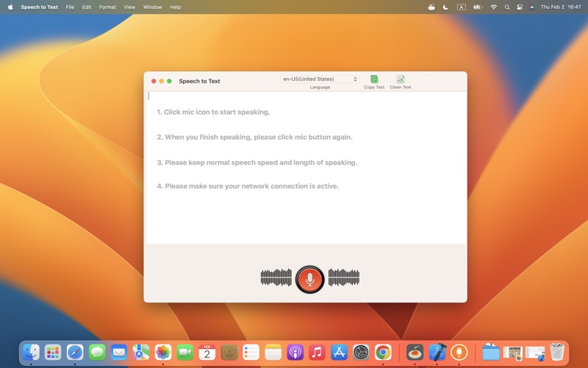Click placeholder '2. When you finish speaking' line
This screenshot has height=368, width=588.
coord(254,137)
